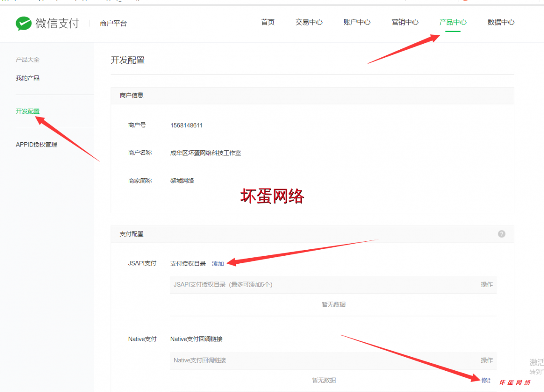Click the WeChat Pay green logo icon

coord(24,23)
